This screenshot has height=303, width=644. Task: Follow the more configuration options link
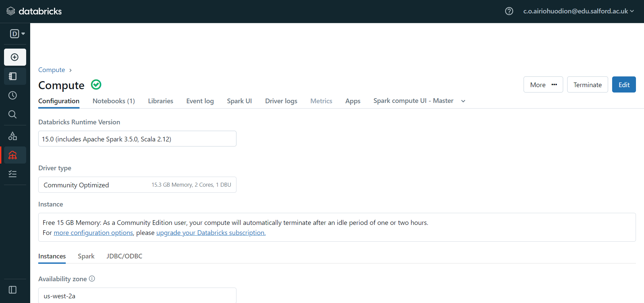(x=93, y=233)
